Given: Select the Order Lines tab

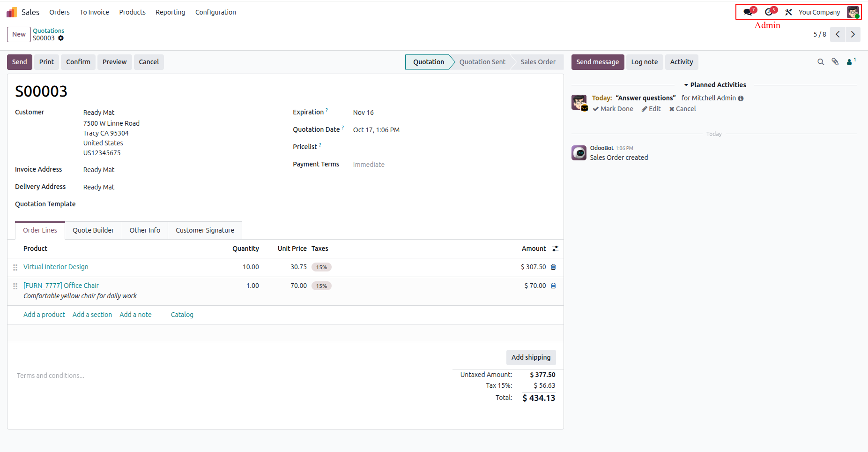Looking at the screenshot, I should [40, 230].
